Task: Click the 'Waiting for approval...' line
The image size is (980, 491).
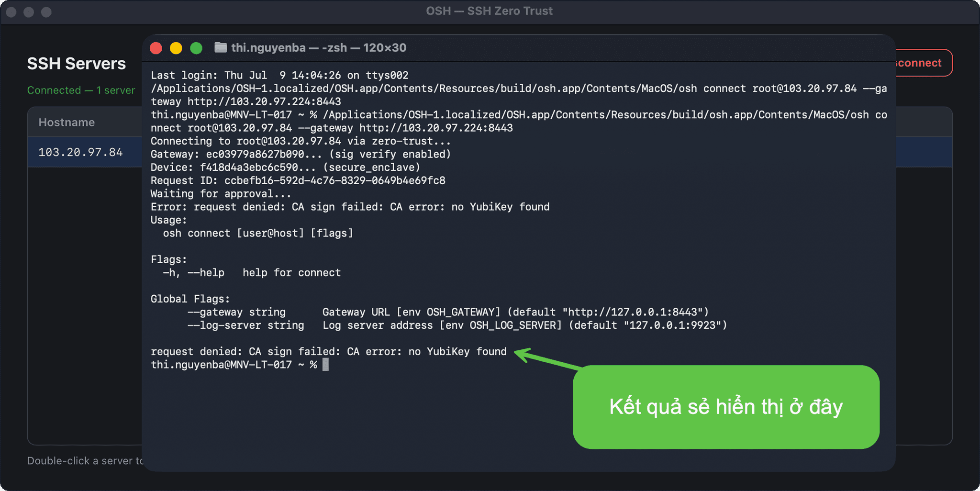Action: click(221, 193)
